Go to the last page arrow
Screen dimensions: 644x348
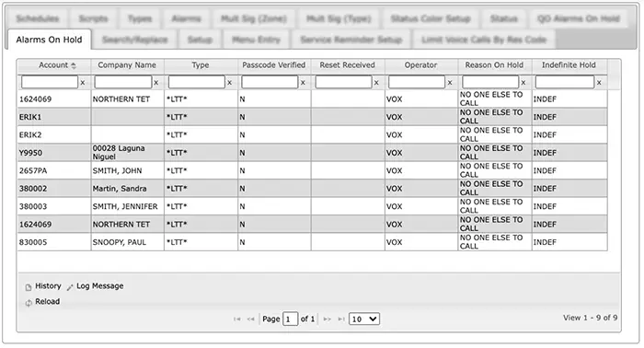[341, 319]
